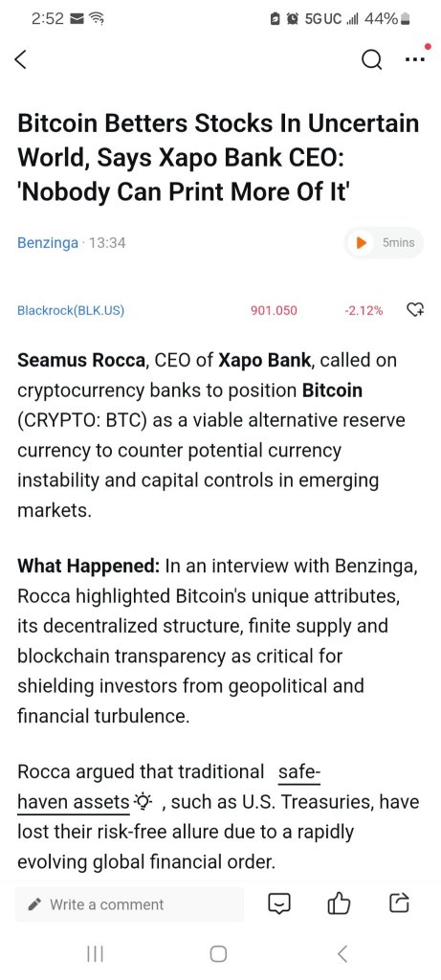Tap the Android home button
The height and width of the screenshot is (980, 441).
[x=219, y=954]
